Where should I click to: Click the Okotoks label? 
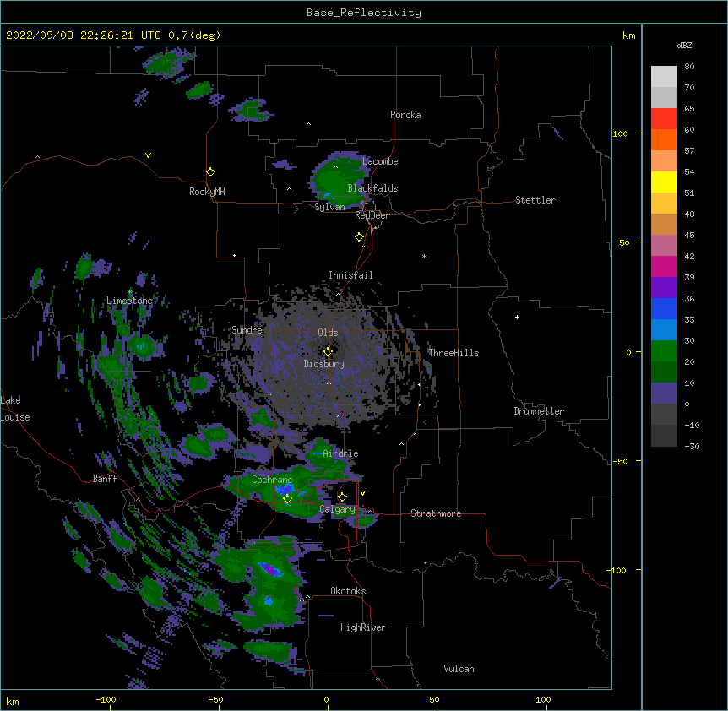click(348, 591)
